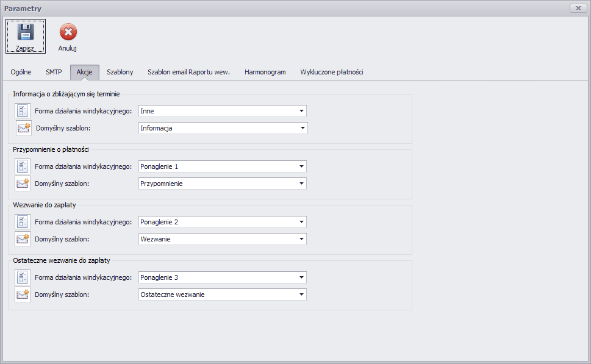Click the Ostateczne wezwanie do zapłaty group title
Viewport: 591px width, 364px height.
pyautogui.click(x=62, y=260)
